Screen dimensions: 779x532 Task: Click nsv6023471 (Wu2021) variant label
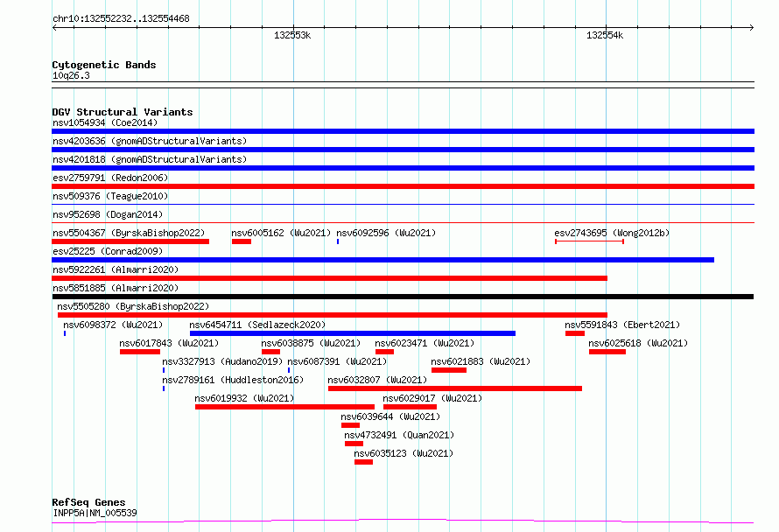click(425, 343)
